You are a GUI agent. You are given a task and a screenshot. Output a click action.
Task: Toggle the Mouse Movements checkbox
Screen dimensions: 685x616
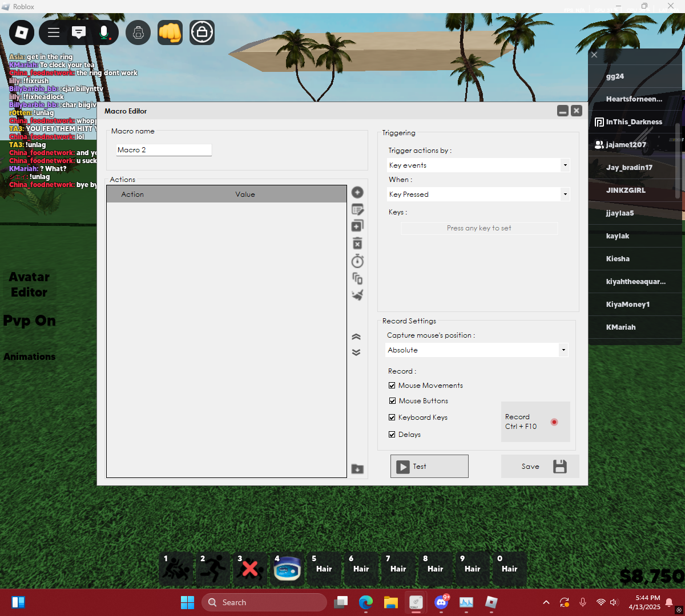[392, 386]
